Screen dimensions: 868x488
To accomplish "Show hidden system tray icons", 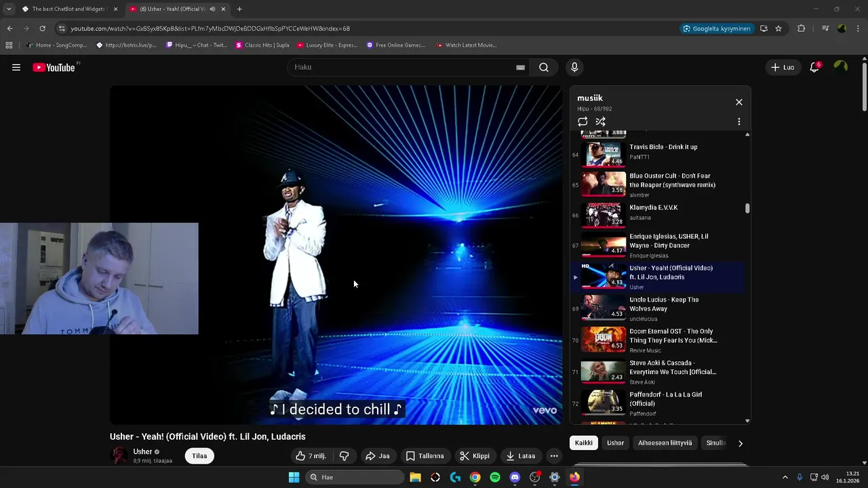I will [x=785, y=477].
